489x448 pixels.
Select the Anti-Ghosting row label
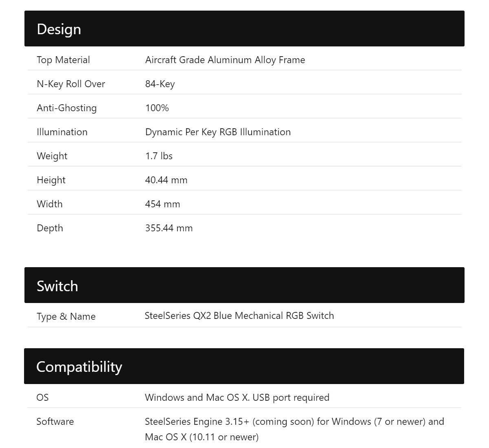coord(67,108)
